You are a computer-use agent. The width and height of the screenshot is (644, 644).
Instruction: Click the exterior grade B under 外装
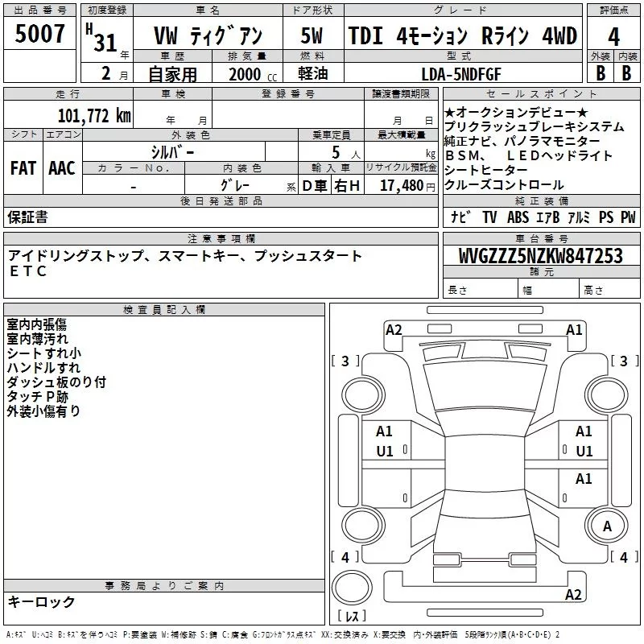click(x=601, y=73)
